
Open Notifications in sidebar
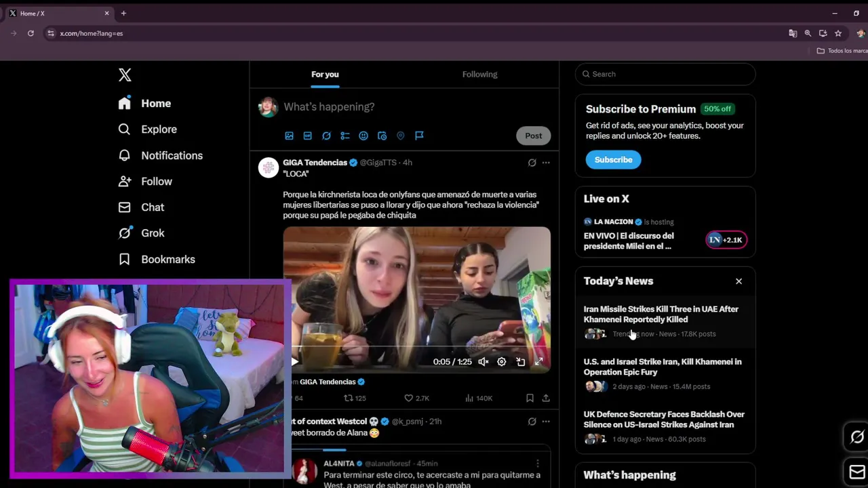click(160, 155)
